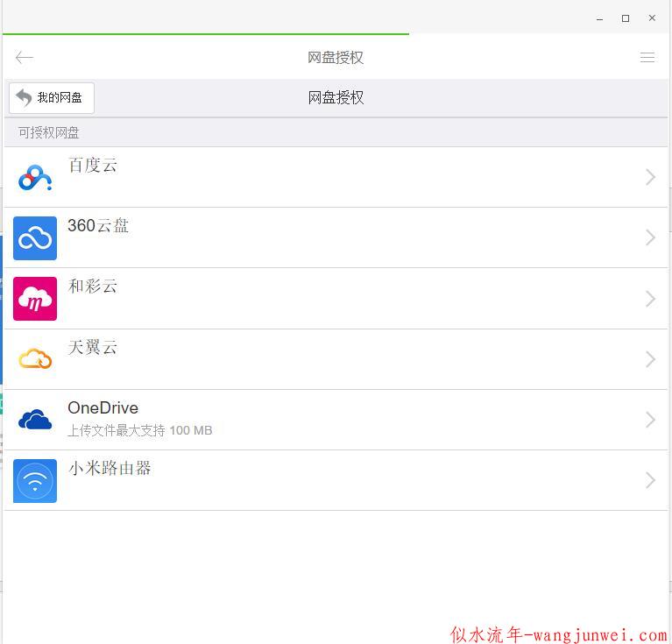Return to 我的网盘 with the button
672x644 pixels.
click(52, 97)
